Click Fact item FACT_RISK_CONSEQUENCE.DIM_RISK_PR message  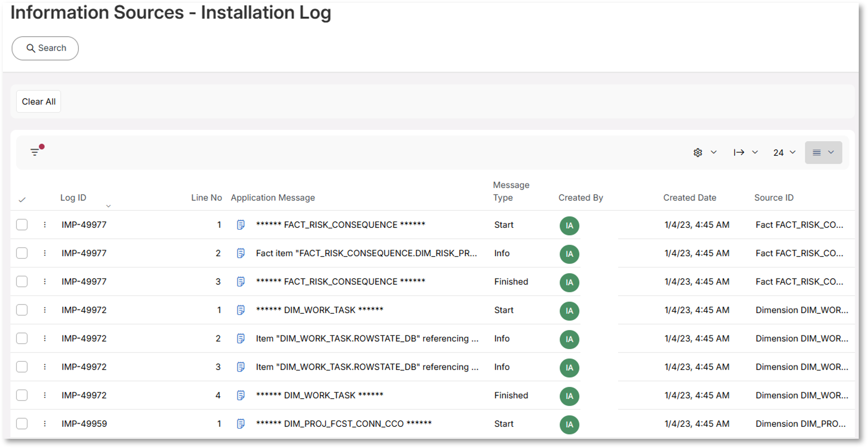[x=366, y=253]
